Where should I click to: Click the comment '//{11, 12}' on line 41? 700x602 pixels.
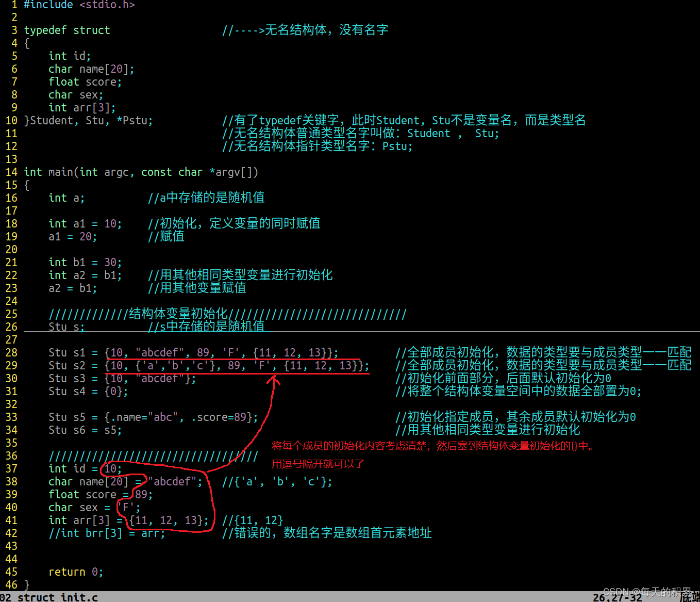pos(252,520)
